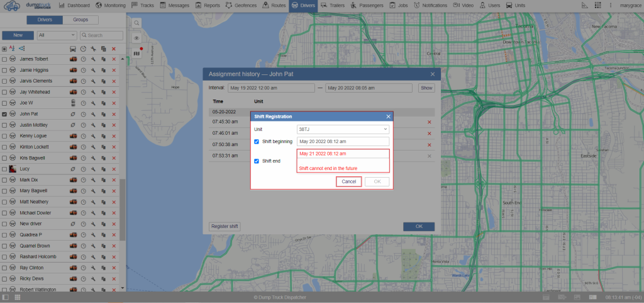
Task: Check the box next to Mark Dix
Action: pos(4,180)
